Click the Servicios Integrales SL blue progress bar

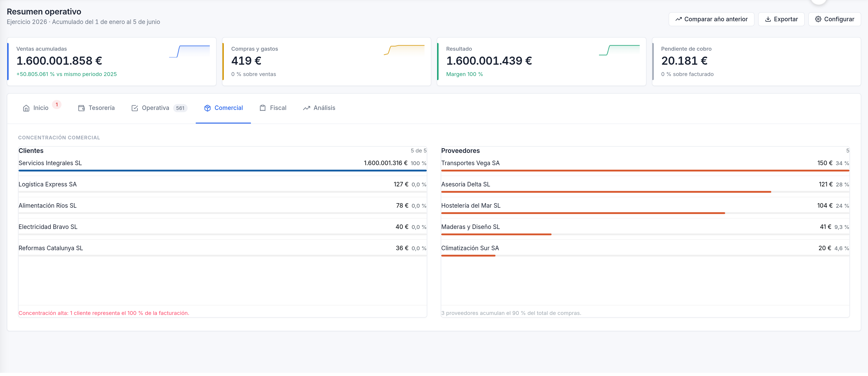(222, 171)
